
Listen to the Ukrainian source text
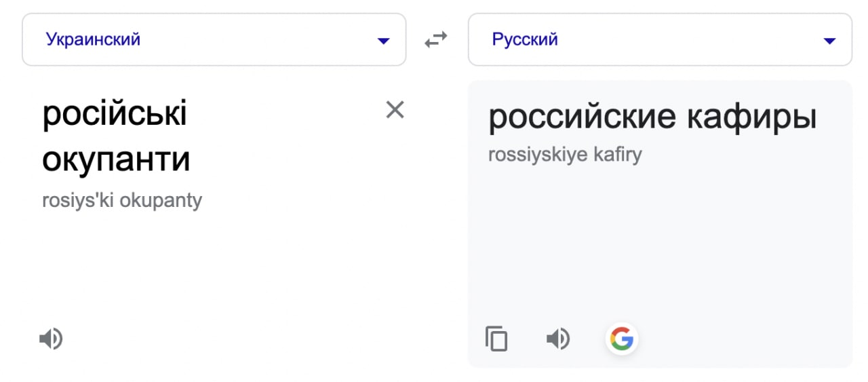coord(51,338)
